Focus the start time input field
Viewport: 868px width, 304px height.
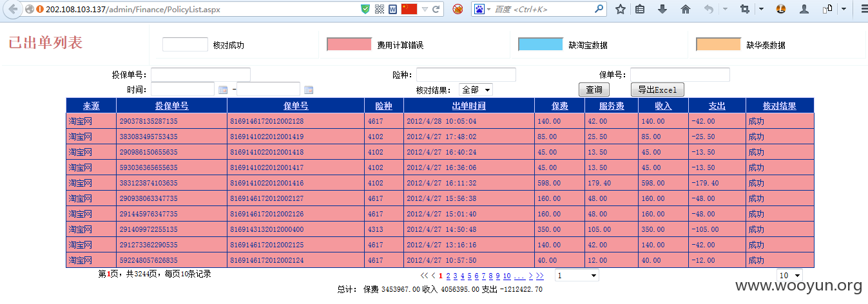pos(182,89)
